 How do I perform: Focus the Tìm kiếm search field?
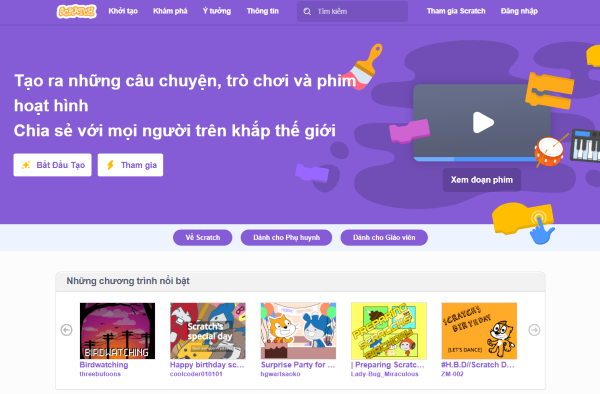click(352, 11)
